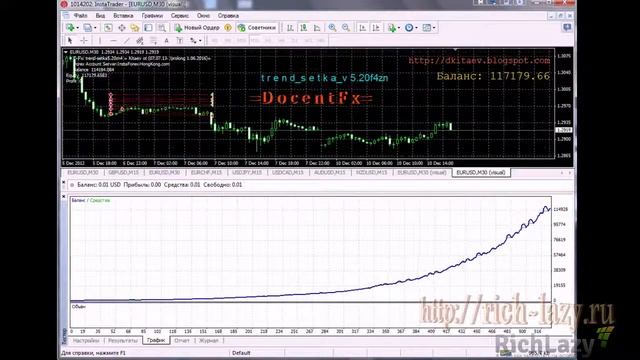
Task: Open the Arrows objects dropdown arrow
Action: point(200,40)
